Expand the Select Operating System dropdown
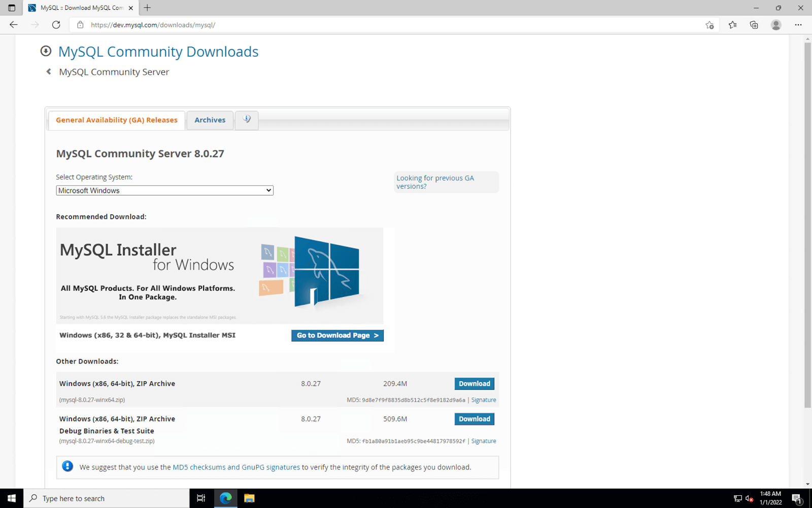Viewport: 812px width, 508px height. [x=164, y=190]
